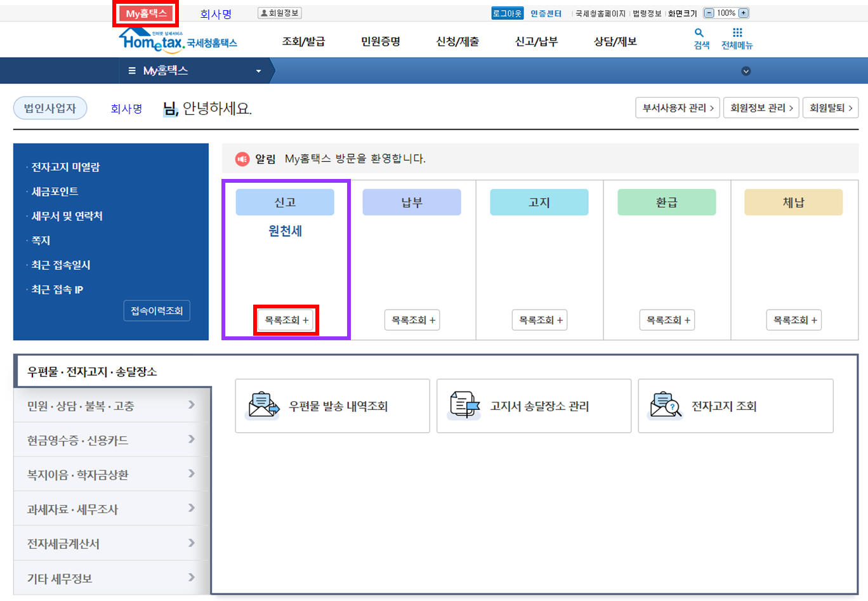This screenshot has width=868, height=601.
Task: Open 세금포인트 item
Action: click(x=55, y=192)
